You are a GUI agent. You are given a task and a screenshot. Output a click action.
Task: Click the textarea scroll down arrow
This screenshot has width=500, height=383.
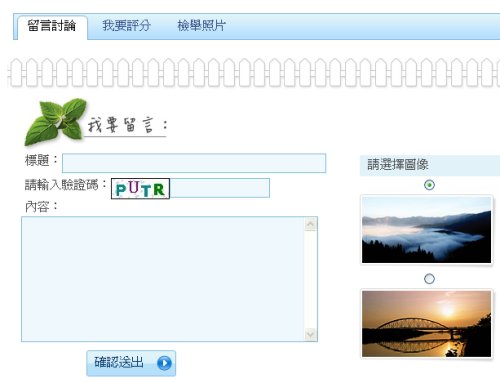coord(310,334)
